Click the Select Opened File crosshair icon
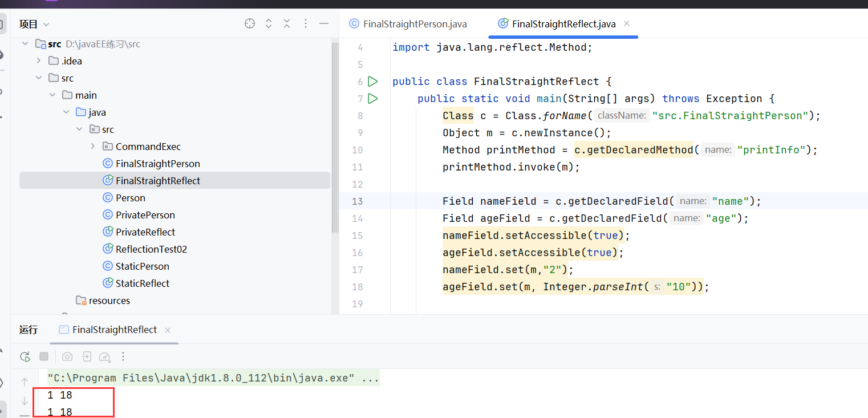The width and height of the screenshot is (868, 418). click(250, 23)
